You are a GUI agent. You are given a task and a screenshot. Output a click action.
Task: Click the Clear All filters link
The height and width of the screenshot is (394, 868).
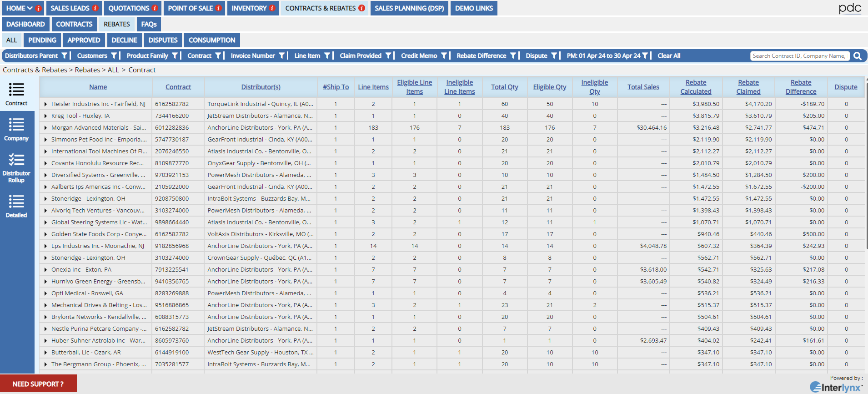pos(669,56)
